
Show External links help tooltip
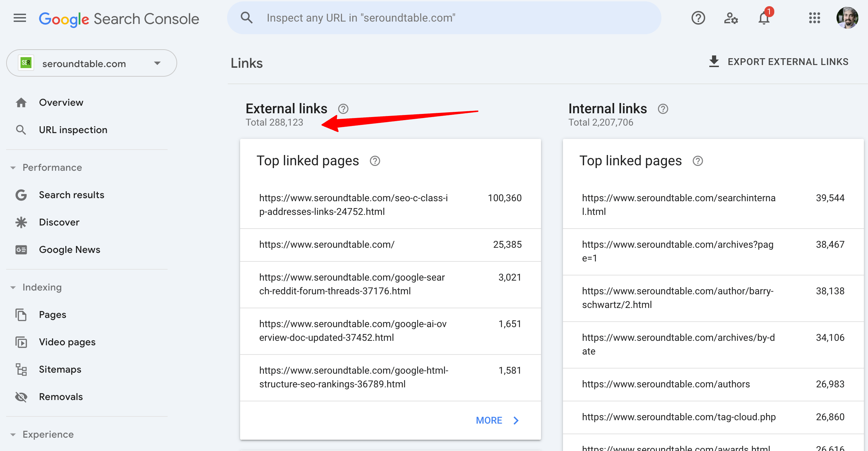point(343,108)
